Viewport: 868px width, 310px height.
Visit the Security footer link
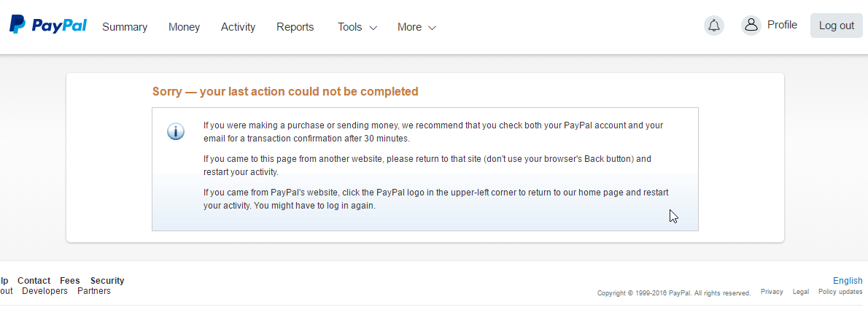tap(107, 281)
